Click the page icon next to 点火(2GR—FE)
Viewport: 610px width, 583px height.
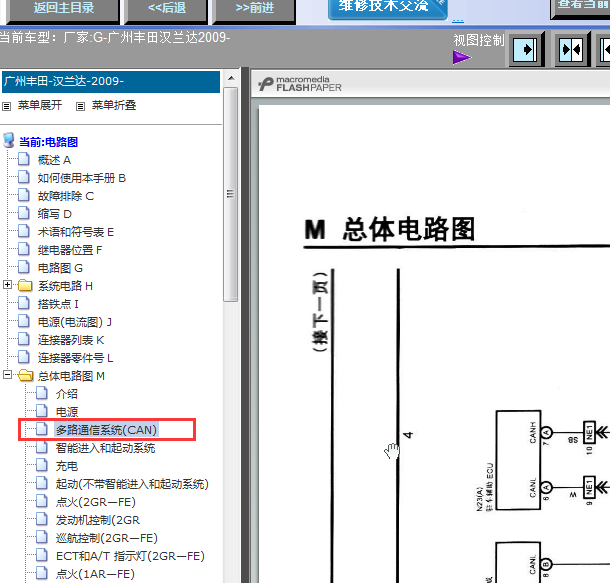tap(42, 501)
